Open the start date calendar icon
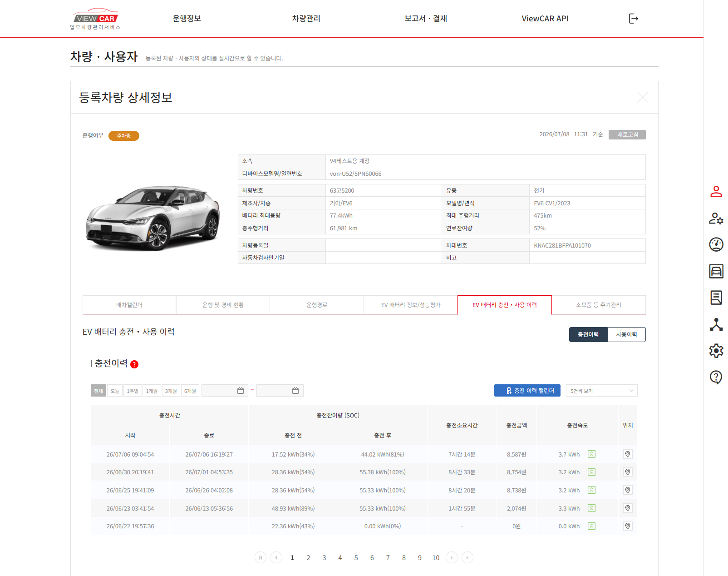 (241, 391)
